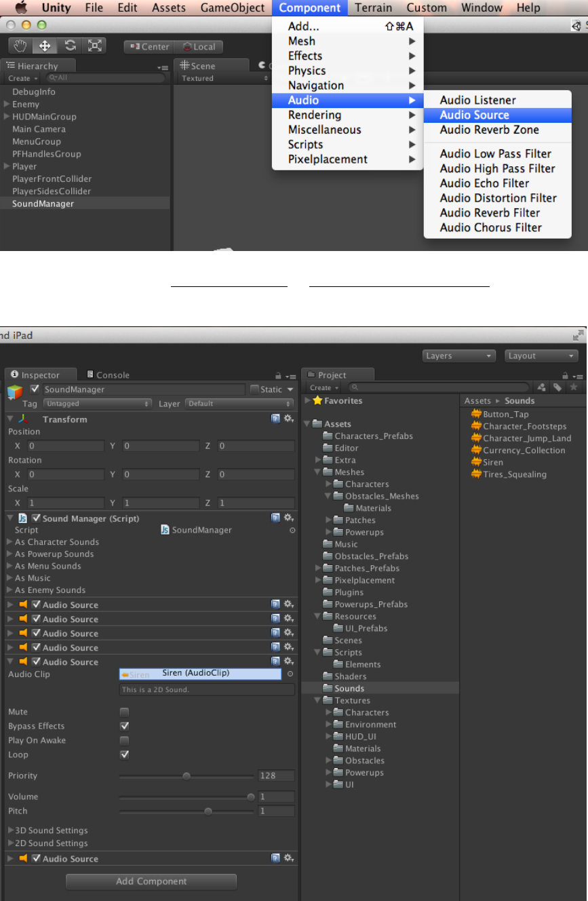Open the GameObject menu
Image resolution: width=588 pixels, height=901 pixels.
[233, 8]
